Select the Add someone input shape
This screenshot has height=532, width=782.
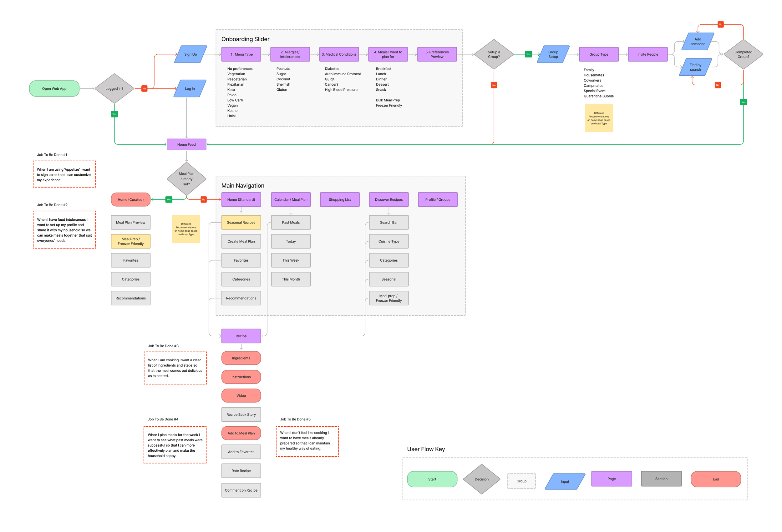coord(698,41)
